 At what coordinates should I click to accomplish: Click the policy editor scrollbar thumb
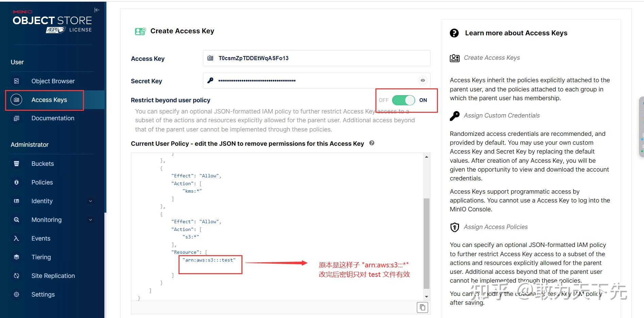426,243
